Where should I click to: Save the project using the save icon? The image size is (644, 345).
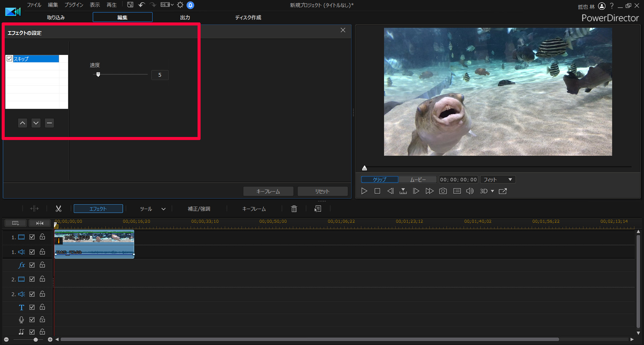130,5
